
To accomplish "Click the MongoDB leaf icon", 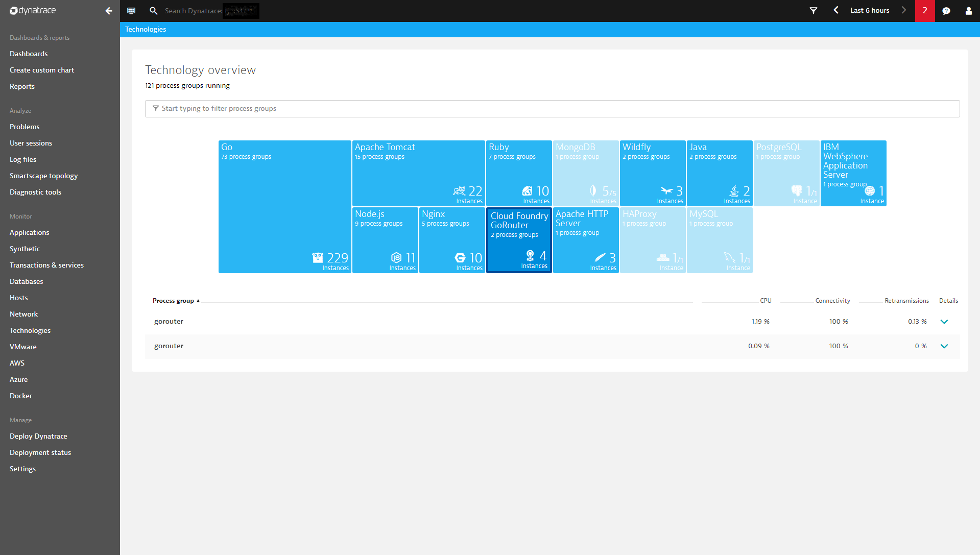I will 593,191.
